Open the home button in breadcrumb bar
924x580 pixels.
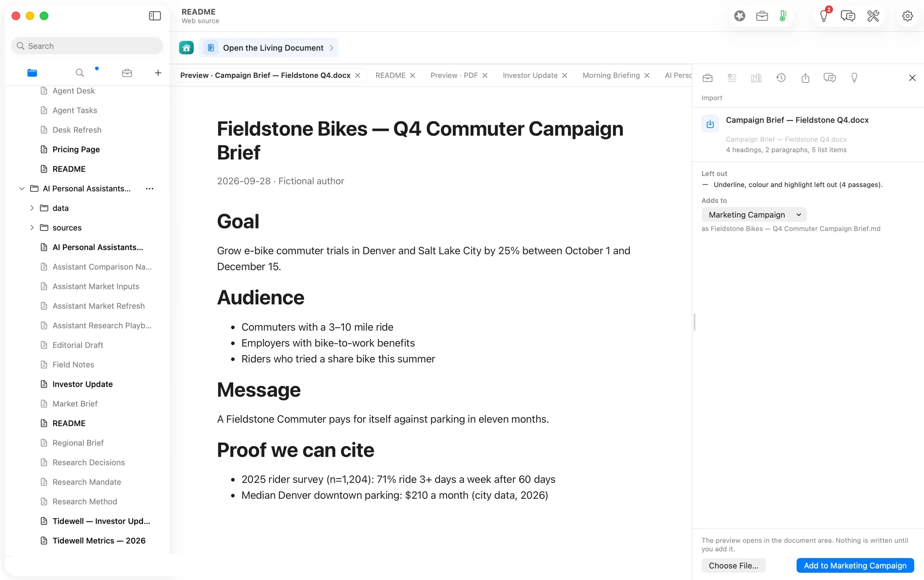[186, 48]
